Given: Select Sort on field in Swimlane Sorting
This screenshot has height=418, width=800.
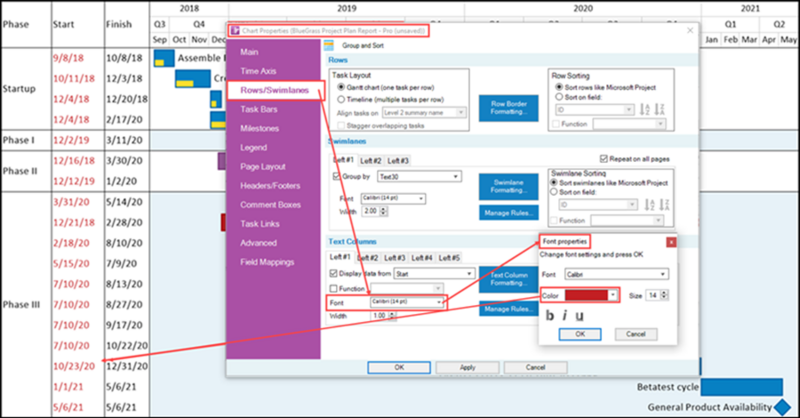Looking at the screenshot, I should [554, 192].
